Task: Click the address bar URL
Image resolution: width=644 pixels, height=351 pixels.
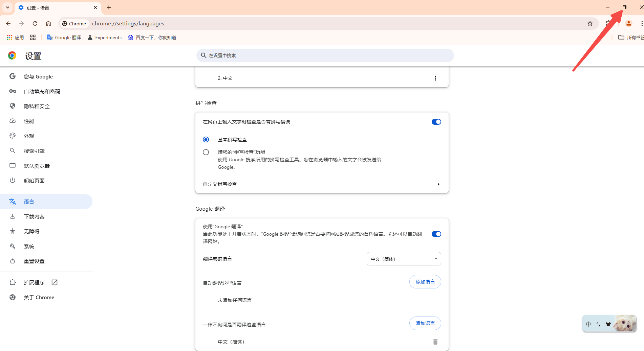Action: click(x=128, y=24)
